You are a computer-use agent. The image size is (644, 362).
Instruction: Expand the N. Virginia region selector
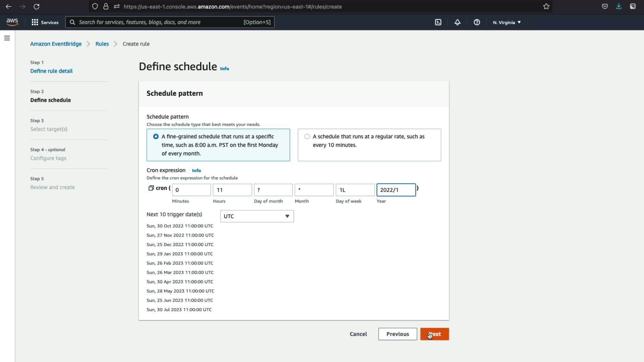point(507,22)
